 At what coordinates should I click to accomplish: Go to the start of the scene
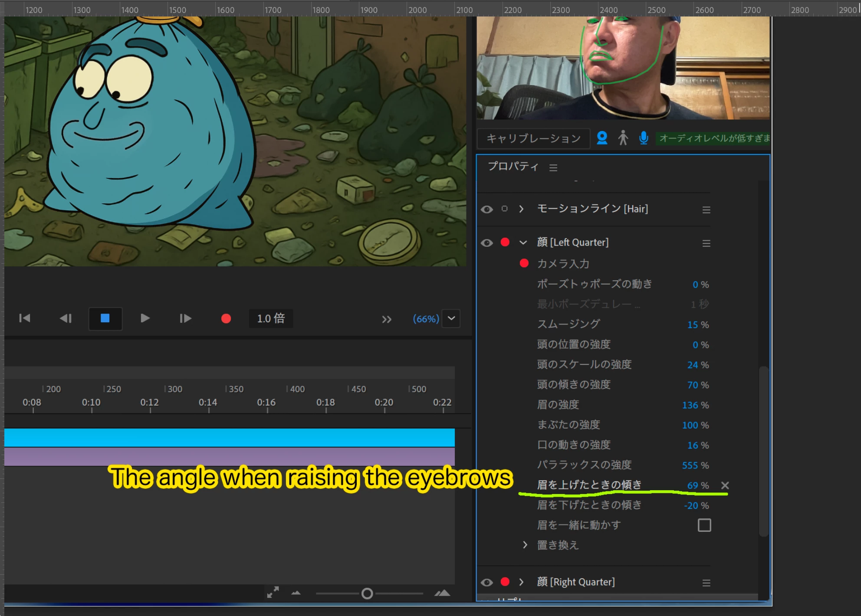pos(25,318)
